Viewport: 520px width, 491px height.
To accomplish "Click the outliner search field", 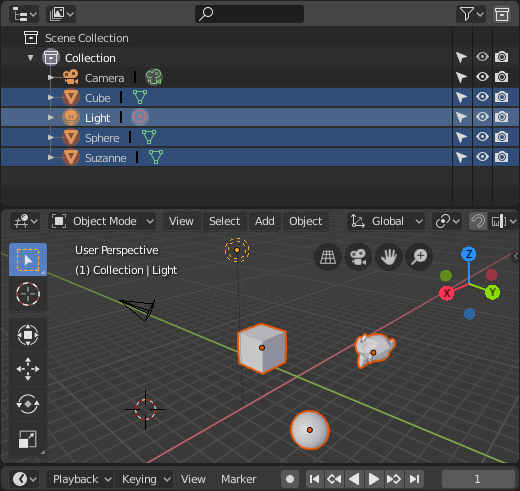I will (x=249, y=14).
